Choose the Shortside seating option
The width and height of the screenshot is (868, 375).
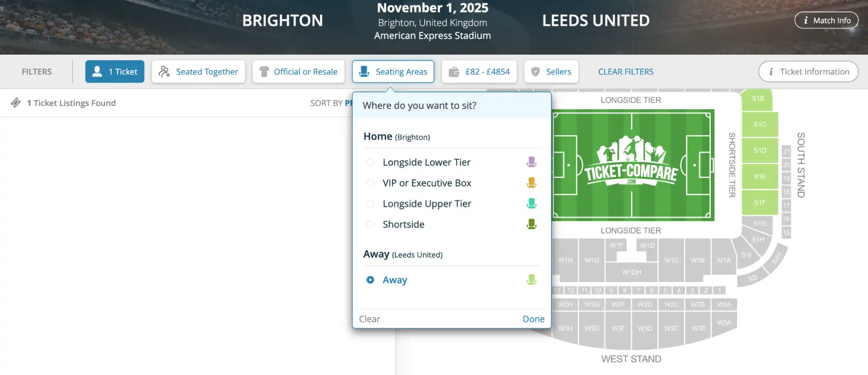370,224
